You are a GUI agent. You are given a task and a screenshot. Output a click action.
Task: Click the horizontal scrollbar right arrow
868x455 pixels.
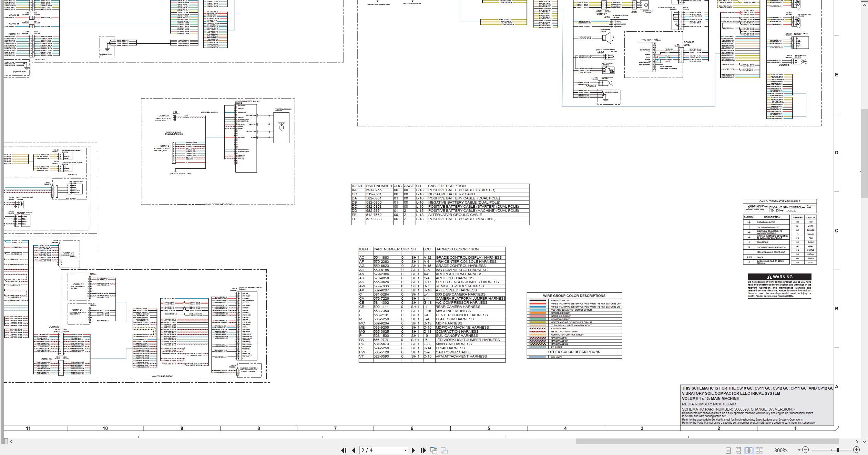click(x=857, y=442)
